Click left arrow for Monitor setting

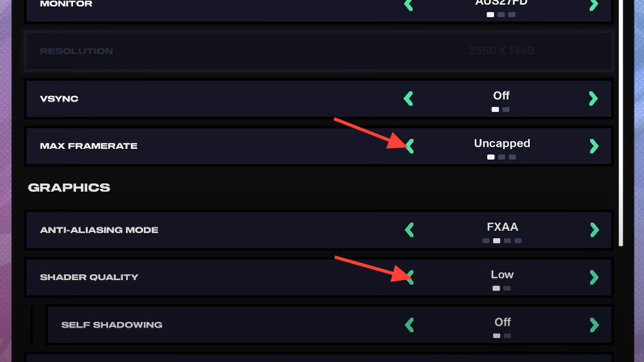(408, 5)
